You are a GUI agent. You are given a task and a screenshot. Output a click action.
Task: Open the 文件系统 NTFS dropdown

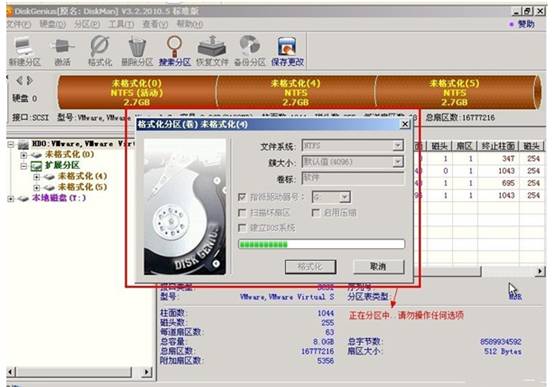(398, 145)
